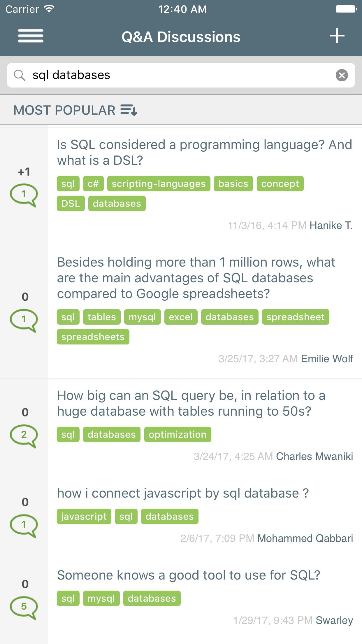The height and width of the screenshot is (644, 362).
Task: Open the question about connecting javascript to sql
Action: [183, 493]
